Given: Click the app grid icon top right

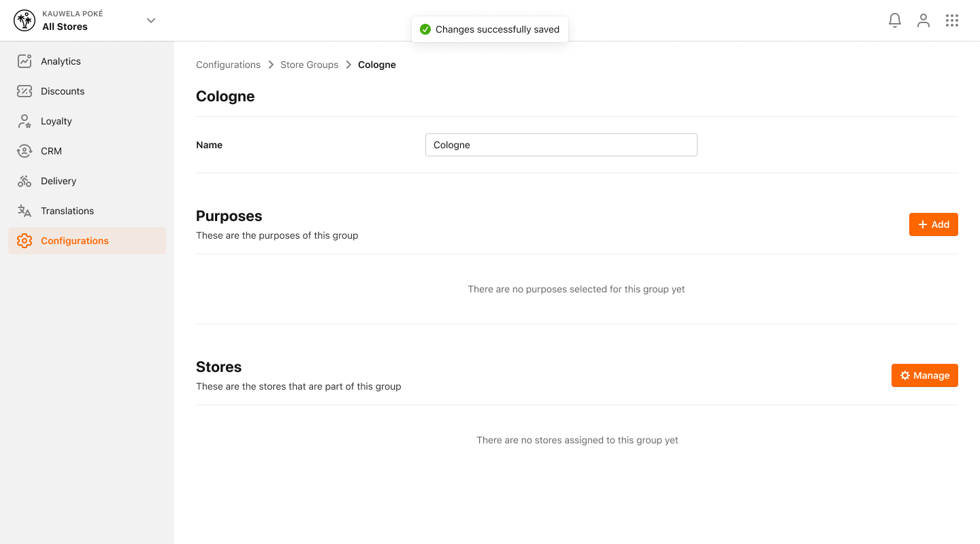Looking at the screenshot, I should pyautogui.click(x=951, y=20).
